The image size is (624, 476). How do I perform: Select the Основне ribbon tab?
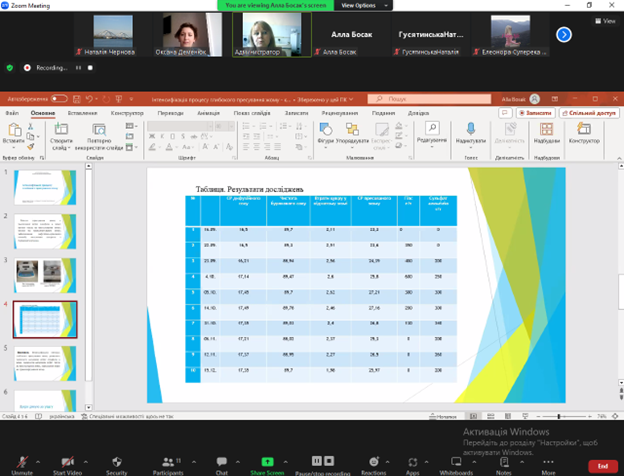[43, 113]
